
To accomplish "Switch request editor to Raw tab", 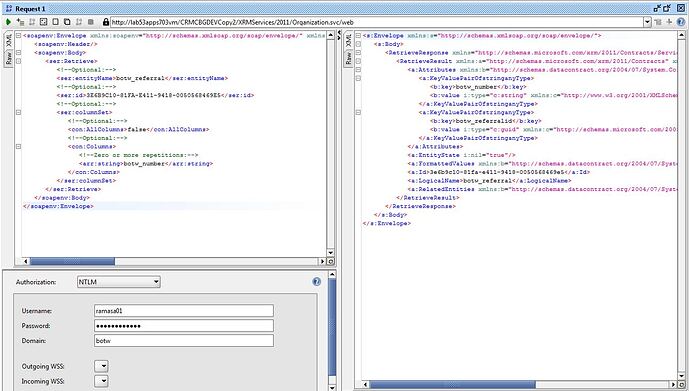I will click(9, 58).
